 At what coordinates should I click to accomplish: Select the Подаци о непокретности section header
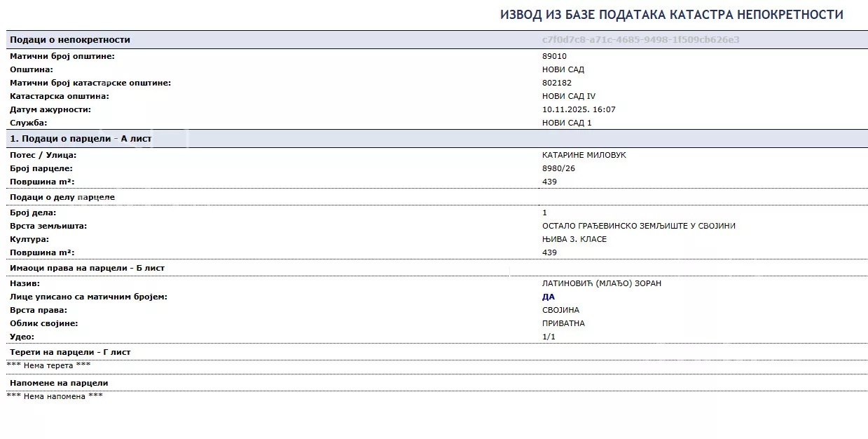click(70, 40)
